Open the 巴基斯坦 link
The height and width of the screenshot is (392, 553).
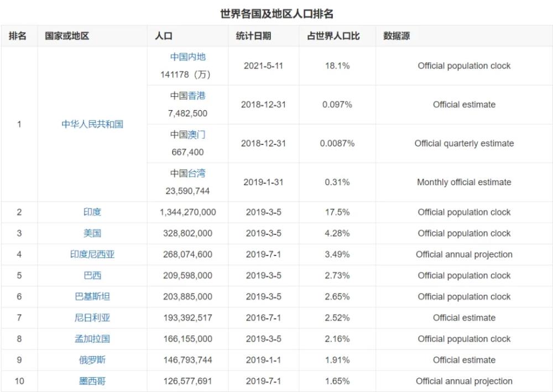pos(92,296)
